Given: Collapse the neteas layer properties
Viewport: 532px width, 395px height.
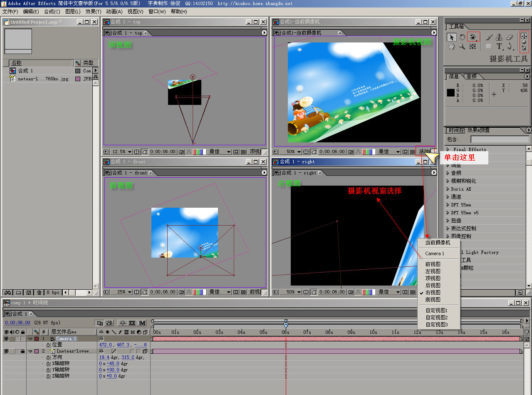Looking at the screenshot, I should 30,351.
